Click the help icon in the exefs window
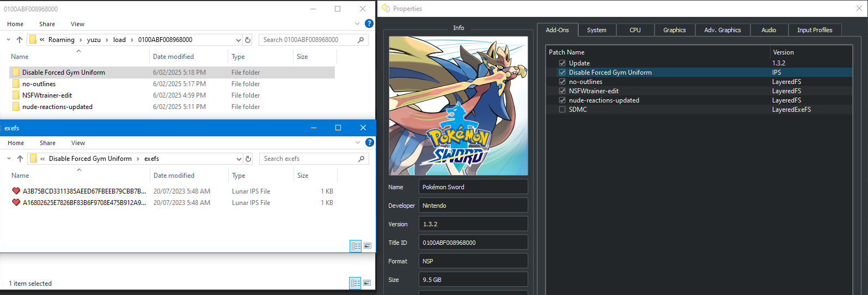Viewport: 868px width, 295px height. 369,142
